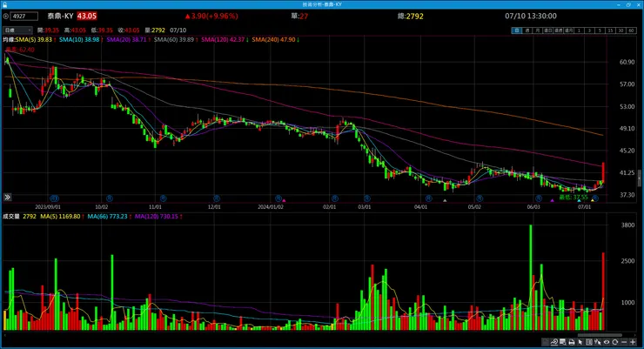
Task: Open the 成交量 volume indicator label
Action: (x=11, y=217)
